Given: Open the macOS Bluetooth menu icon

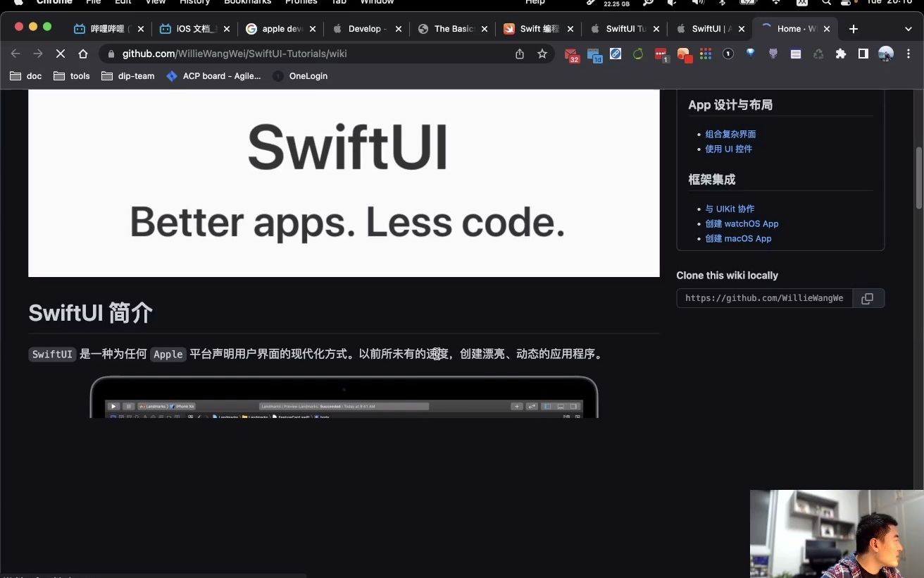Looking at the screenshot, I should (722, 3).
